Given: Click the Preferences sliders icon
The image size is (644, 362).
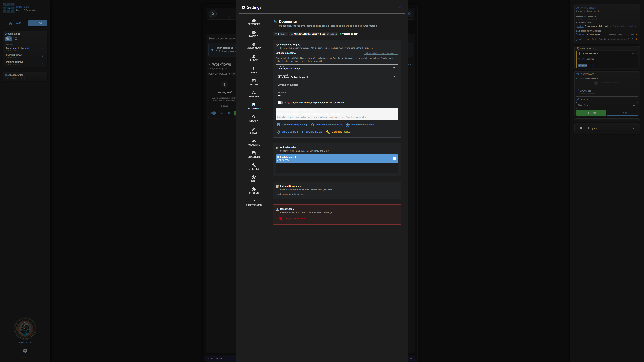Looking at the screenshot, I should [x=254, y=201].
